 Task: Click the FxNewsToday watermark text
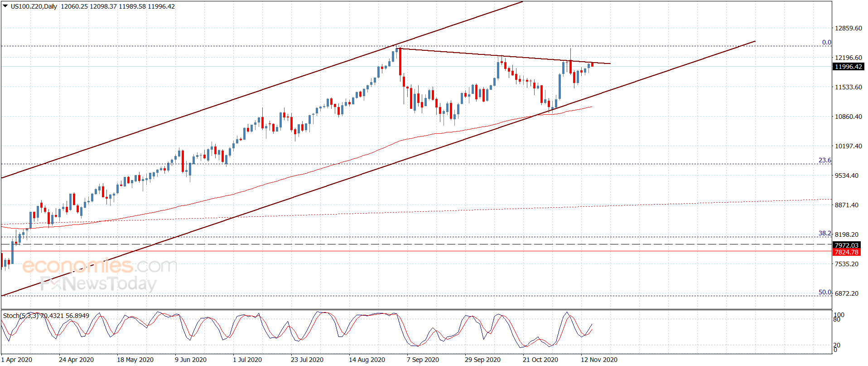98,284
